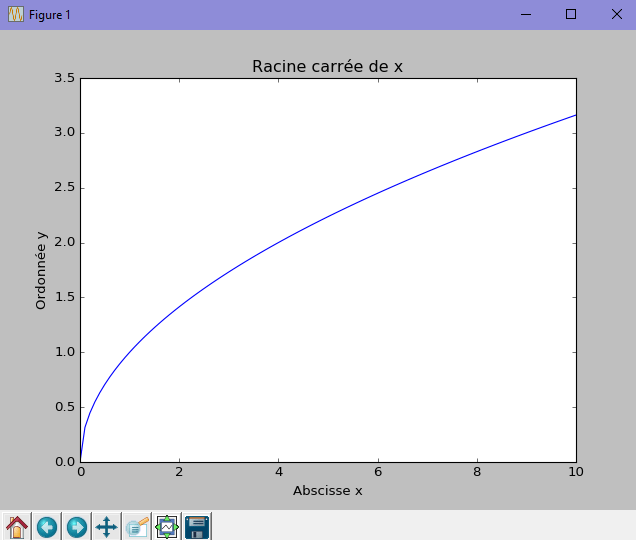The image size is (636, 540).
Task: Click the Figure 1 window icon
Action: click(16, 15)
